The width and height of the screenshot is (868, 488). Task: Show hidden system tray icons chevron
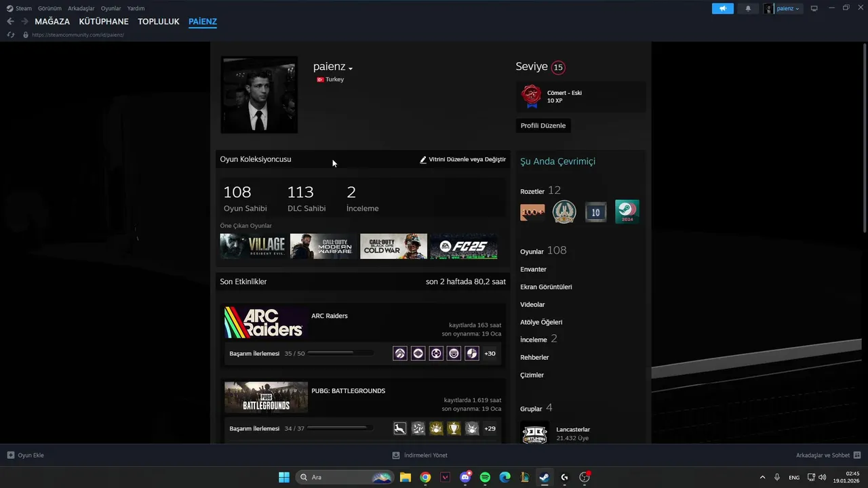pos(762,477)
